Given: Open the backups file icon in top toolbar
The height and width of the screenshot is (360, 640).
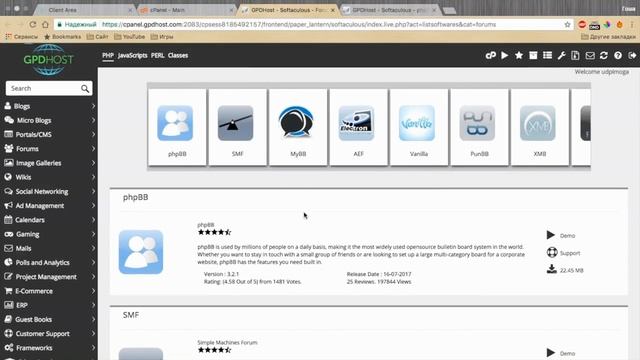Looking at the screenshot, I should 575,55.
